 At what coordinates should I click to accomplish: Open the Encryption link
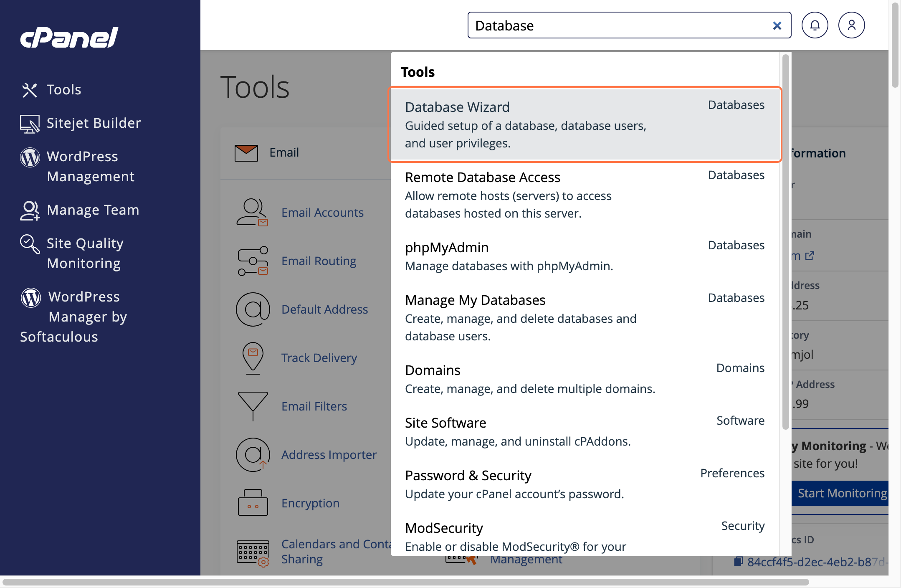click(x=310, y=503)
